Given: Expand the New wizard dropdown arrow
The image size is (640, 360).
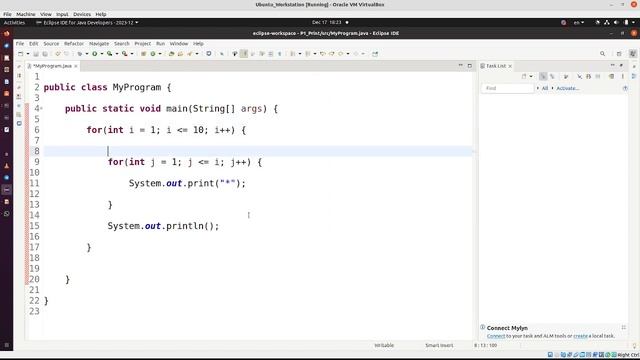Looking at the screenshot, I should [x=28, y=54].
